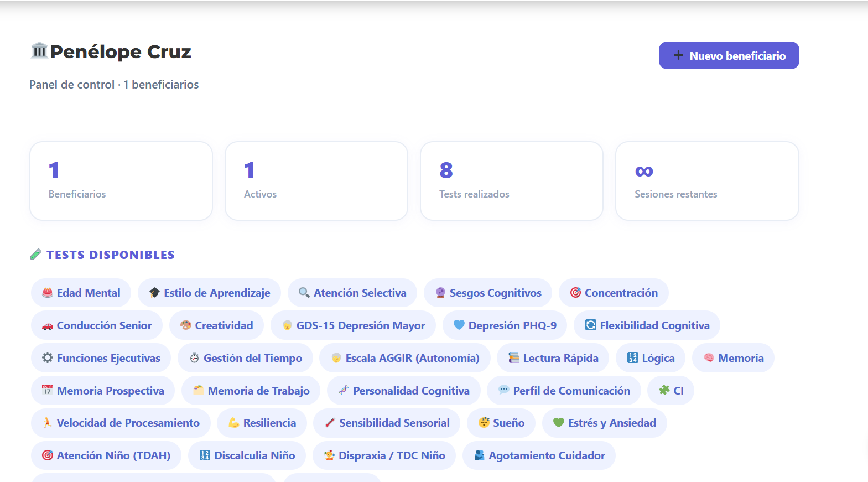Click the 'Panel de control · 1 beneficiarios' text
This screenshot has width=868, height=482.
114,85
